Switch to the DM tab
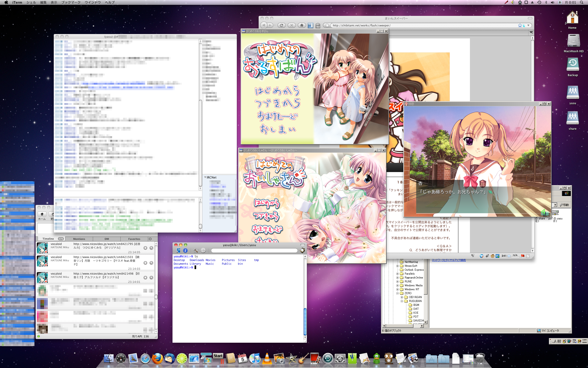This screenshot has height=368, width=588. coord(107,239)
